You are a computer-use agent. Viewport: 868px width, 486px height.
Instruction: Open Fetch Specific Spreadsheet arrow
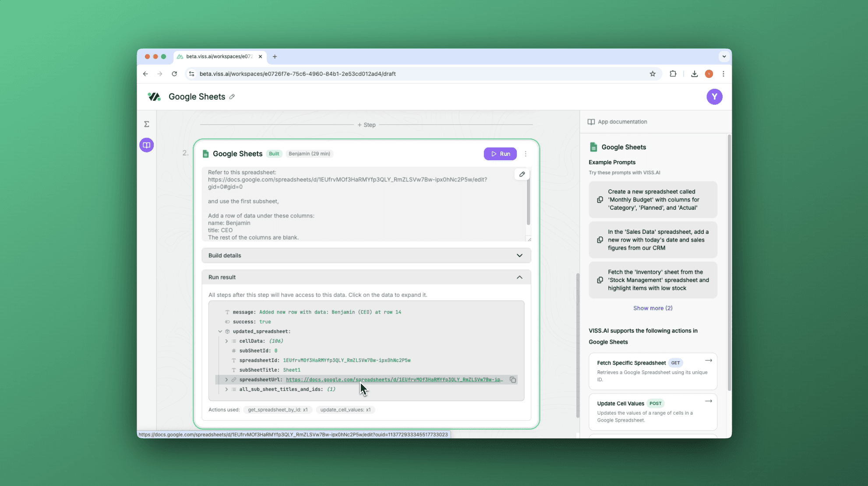(708, 360)
